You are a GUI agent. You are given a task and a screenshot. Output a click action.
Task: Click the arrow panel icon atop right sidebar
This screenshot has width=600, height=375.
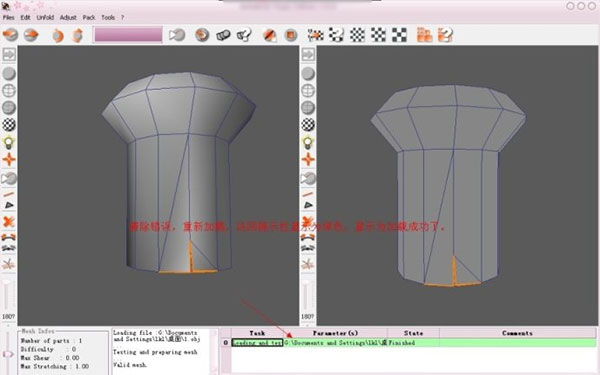308,54
